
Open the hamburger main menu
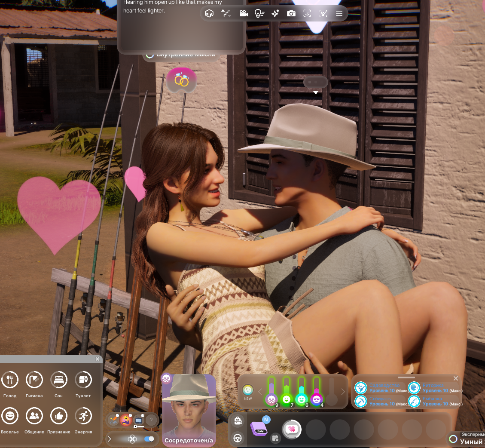point(339,13)
